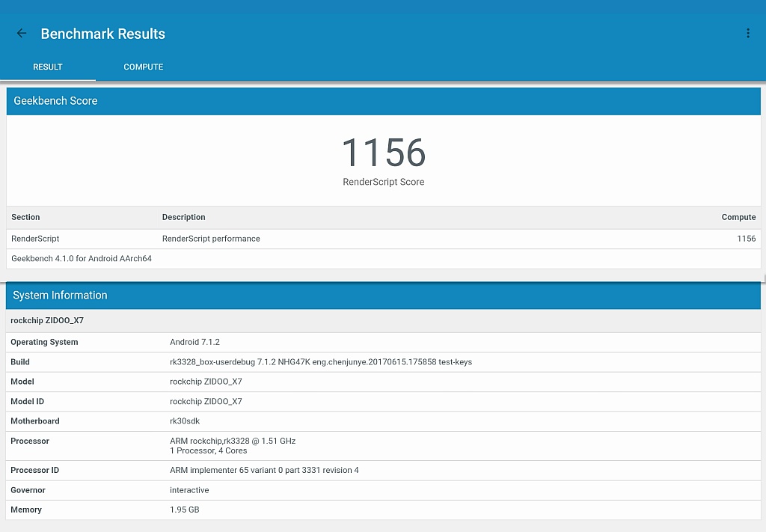Select the RESULT tab
Viewport: 766px width, 532px height.
(x=47, y=67)
